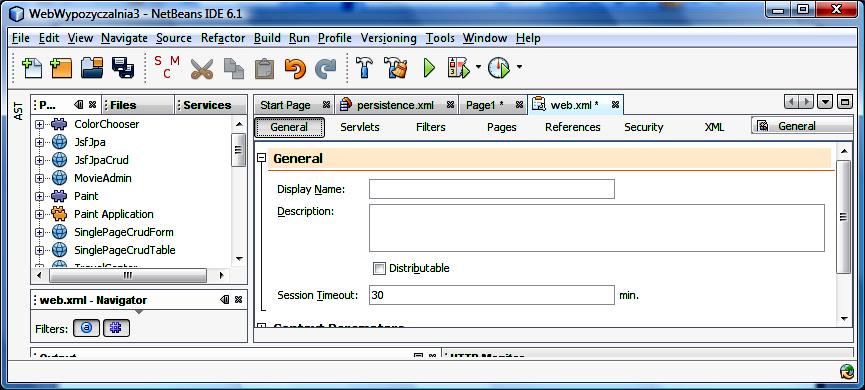
Task: Select the SinglePageCrudTable project
Action: point(125,250)
